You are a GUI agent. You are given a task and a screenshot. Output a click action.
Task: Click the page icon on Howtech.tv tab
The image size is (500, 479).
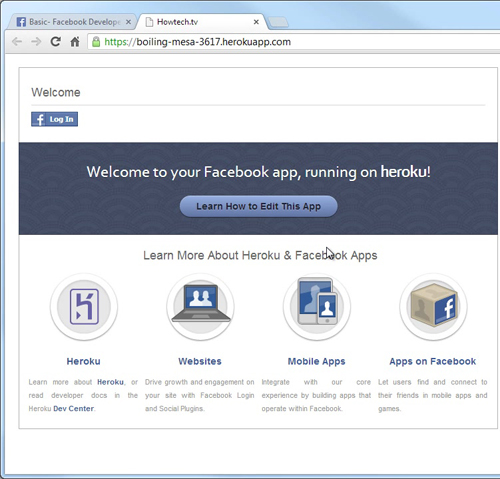[150, 22]
